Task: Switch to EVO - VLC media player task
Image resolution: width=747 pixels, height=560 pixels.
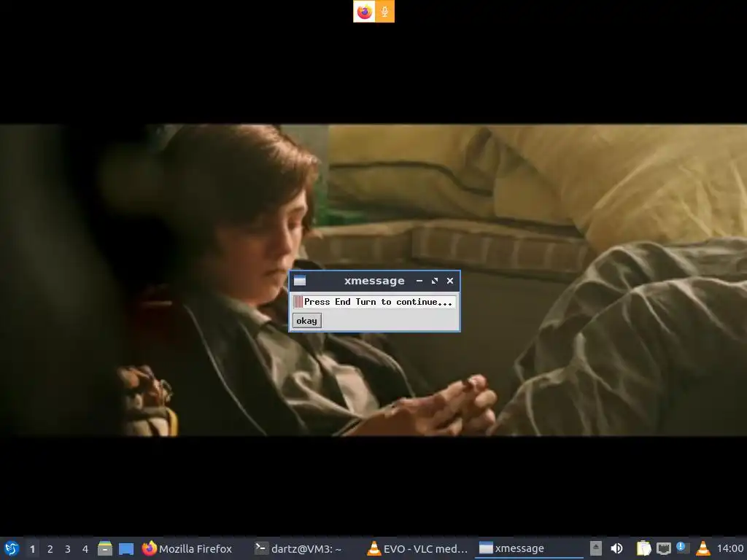Action: (418, 548)
